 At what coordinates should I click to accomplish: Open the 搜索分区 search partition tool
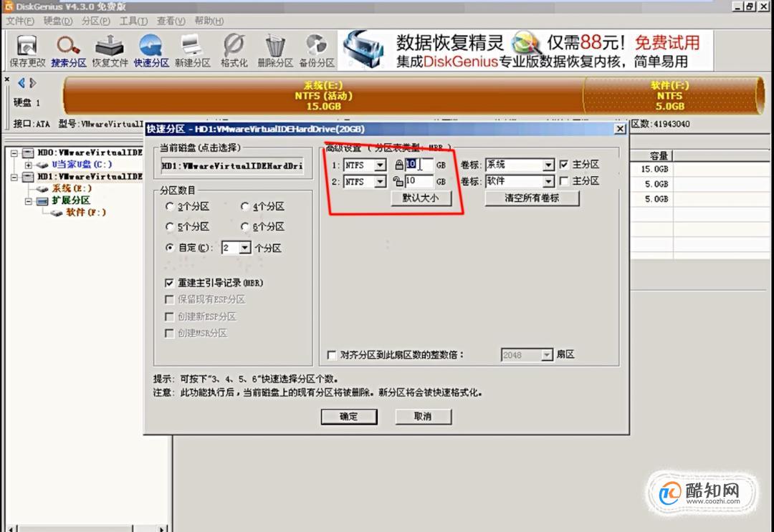pos(69,51)
